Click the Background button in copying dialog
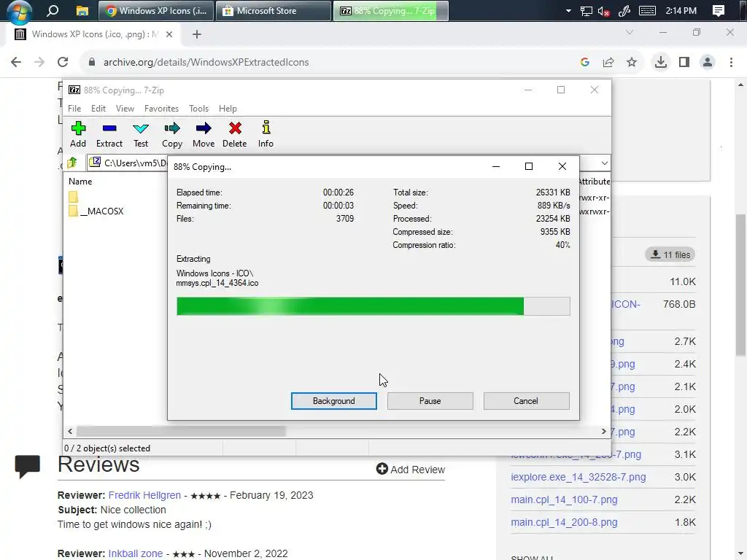Image resolution: width=747 pixels, height=560 pixels. pos(334,401)
